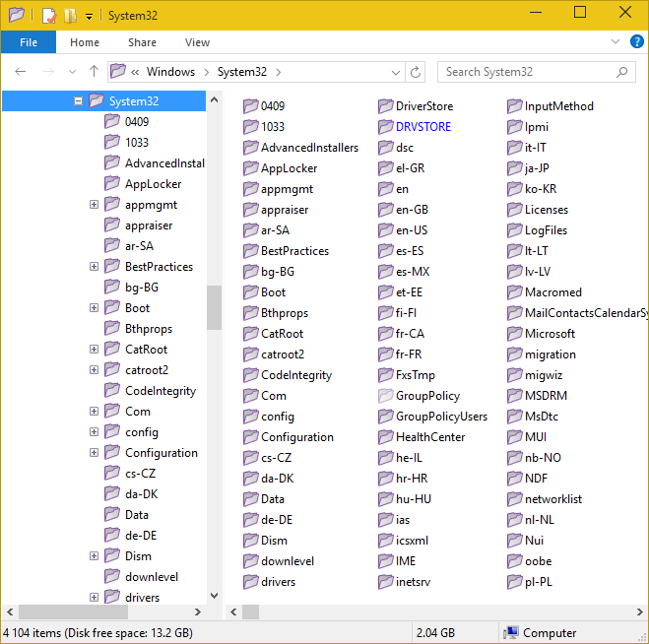Click the Back navigation arrow

tap(21, 72)
